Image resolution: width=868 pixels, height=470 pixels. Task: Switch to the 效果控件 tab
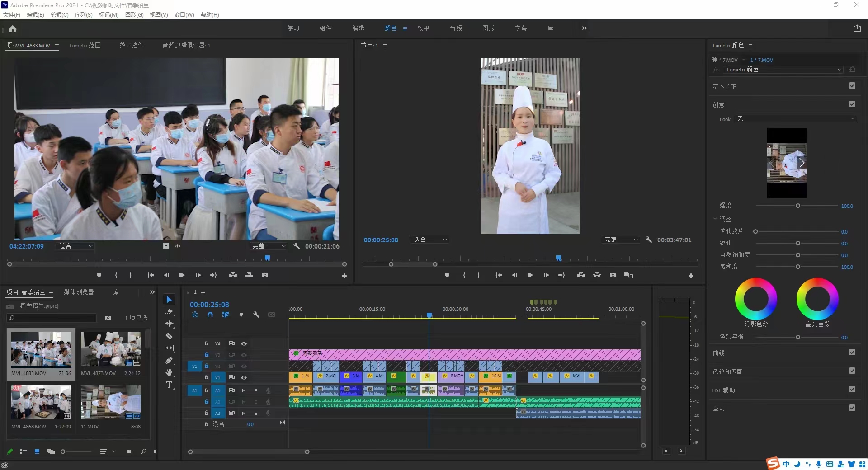pos(132,46)
